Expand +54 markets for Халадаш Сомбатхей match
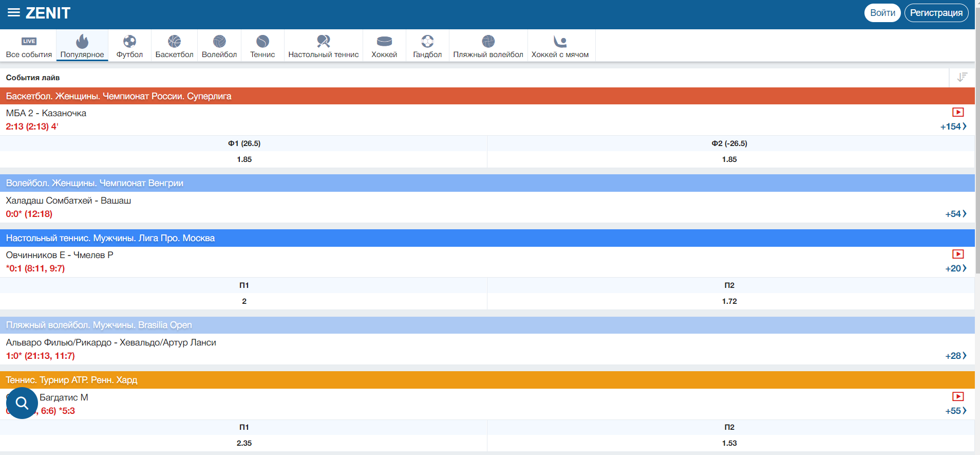 click(955, 214)
